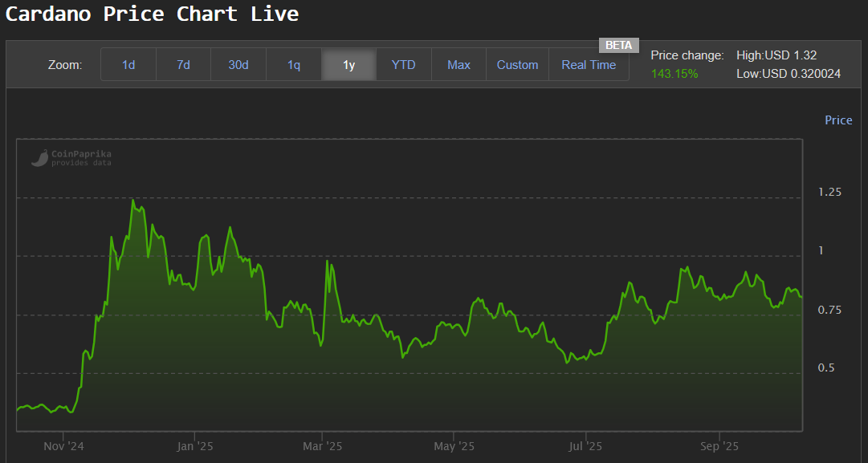Choose the 1q zoom option
Viewport: 868px width, 463px height.
[294, 65]
